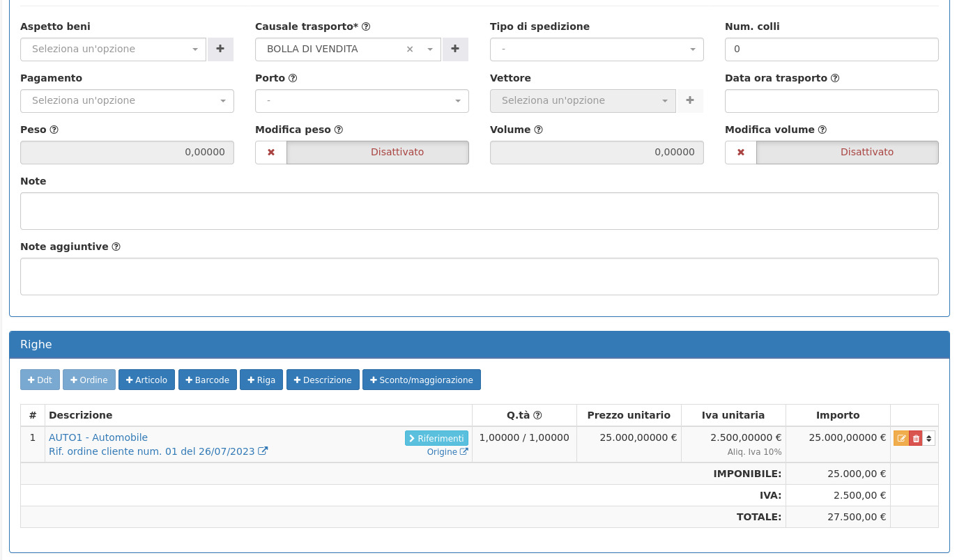Click the Articolo add button
Screen dimensions: 957x560
146,380
